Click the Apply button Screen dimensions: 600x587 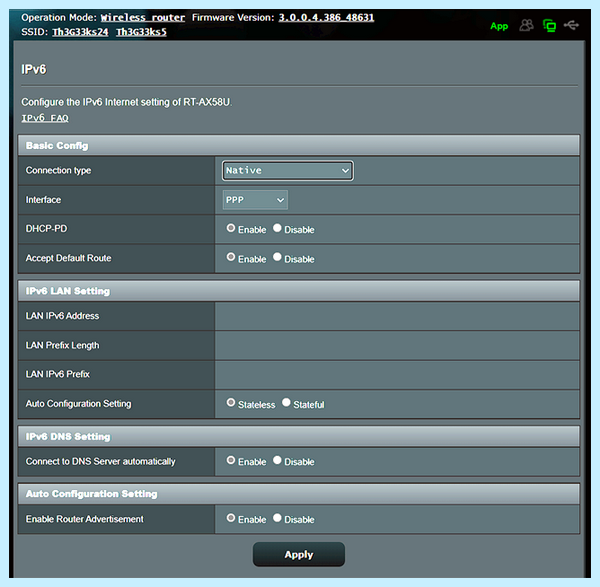299,554
